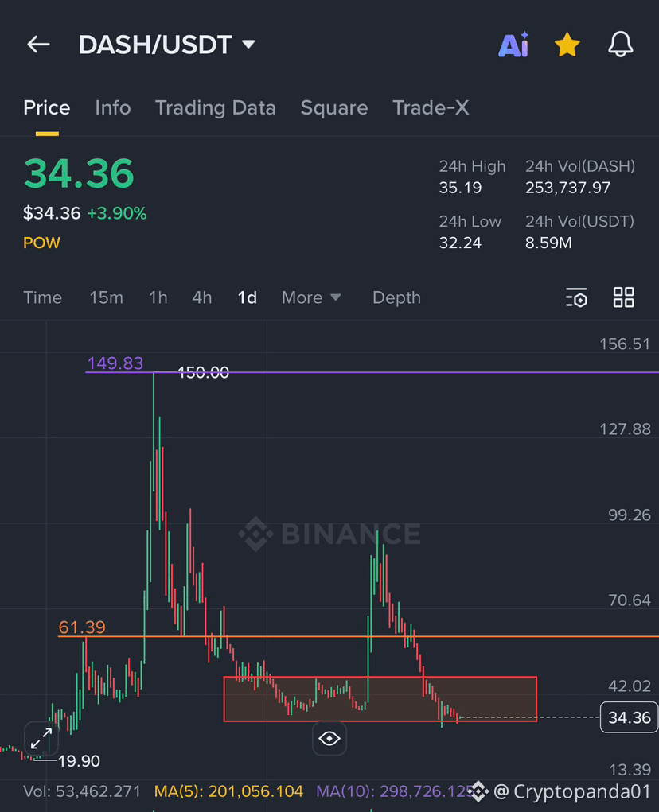Click the large 34.36 last price
The width and height of the screenshot is (659, 812).
80,173
